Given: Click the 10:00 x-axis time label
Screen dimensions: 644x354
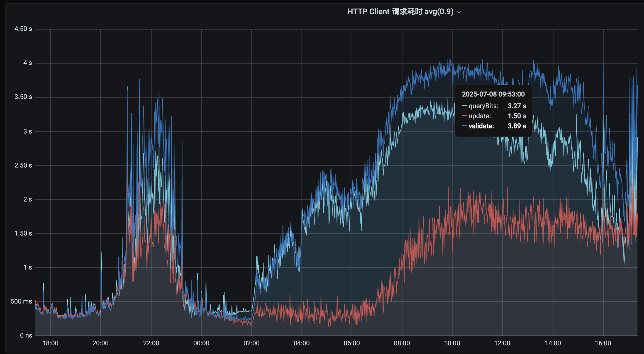Looking at the screenshot, I should 452,343.
